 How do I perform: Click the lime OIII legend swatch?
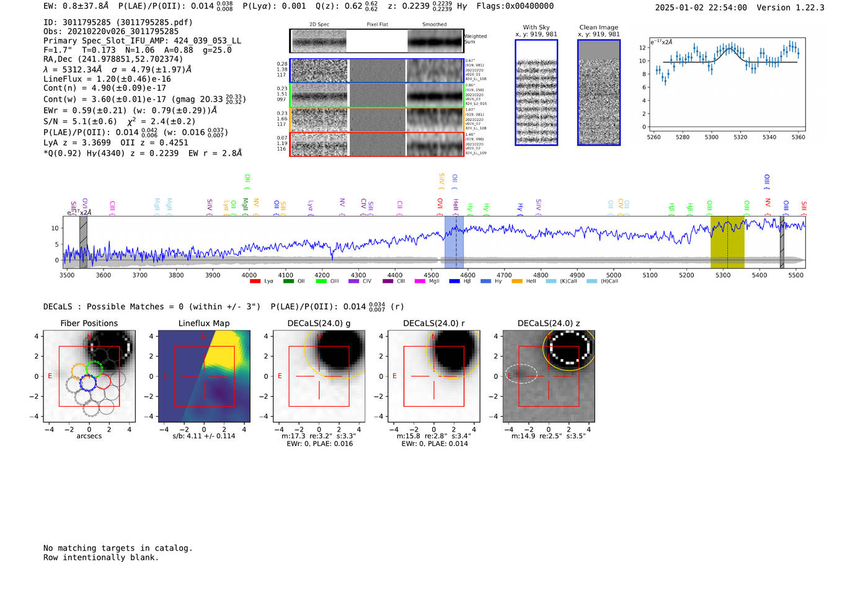(x=321, y=282)
